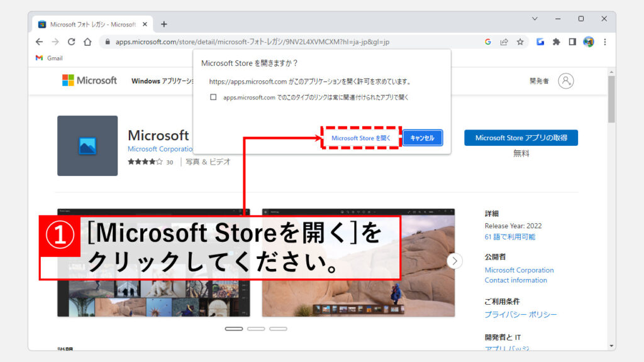This screenshot has height=362, width=644.
Task: Open the account sign-in icon beside 開発者
Action: coord(566,80)
